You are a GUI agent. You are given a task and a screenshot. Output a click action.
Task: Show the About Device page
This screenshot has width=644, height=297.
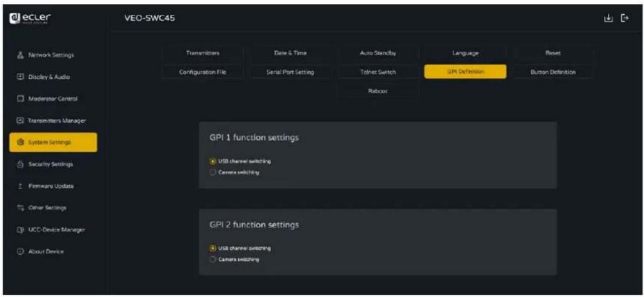point(53,251)
